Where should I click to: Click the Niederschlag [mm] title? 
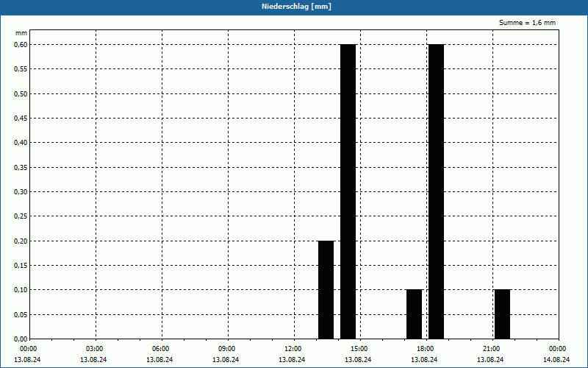[296, 7]
